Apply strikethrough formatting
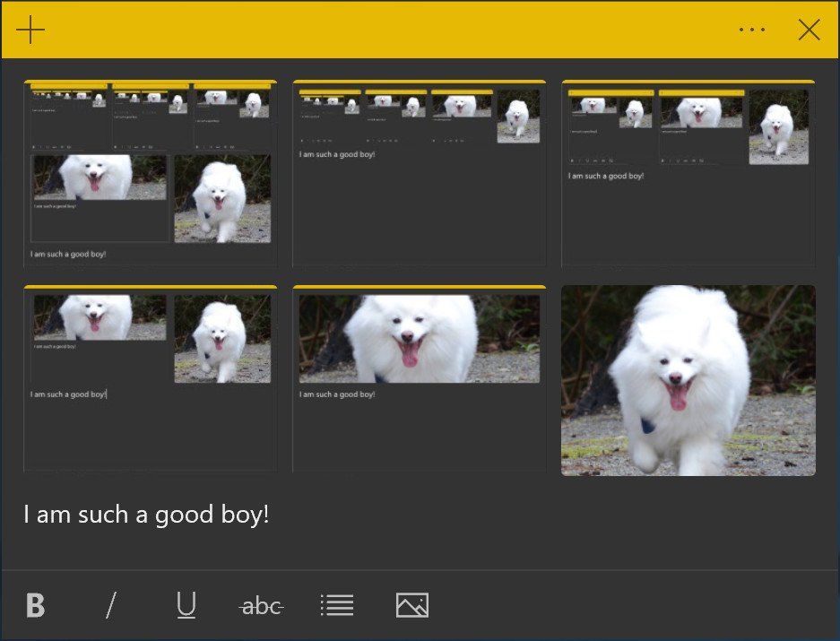840x641 pixels. [260, 605]
